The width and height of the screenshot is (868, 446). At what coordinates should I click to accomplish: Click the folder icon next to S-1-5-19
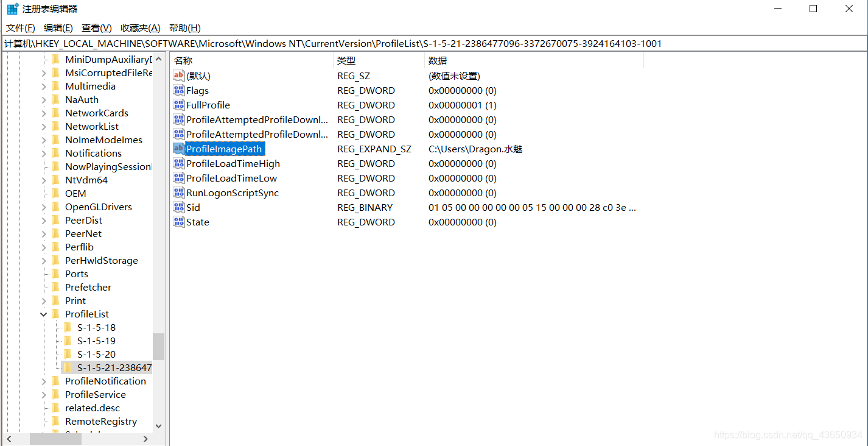point(68,341)
